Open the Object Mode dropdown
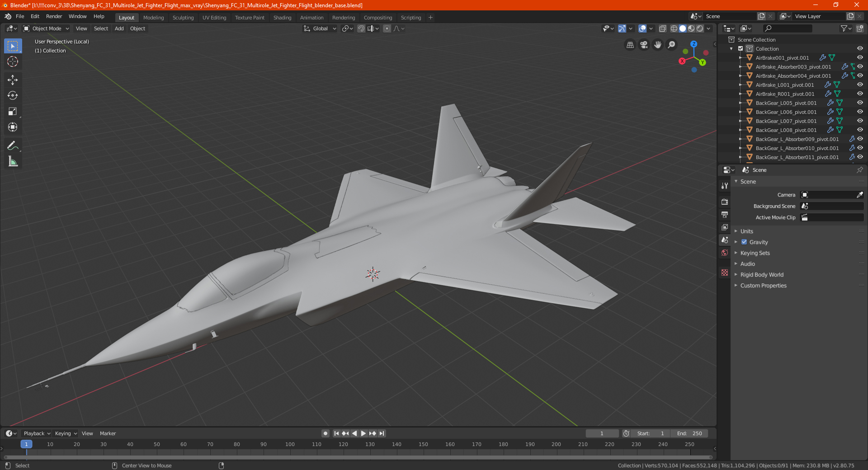The width and height of the screenshot is (868, 470). pos(46,28)
